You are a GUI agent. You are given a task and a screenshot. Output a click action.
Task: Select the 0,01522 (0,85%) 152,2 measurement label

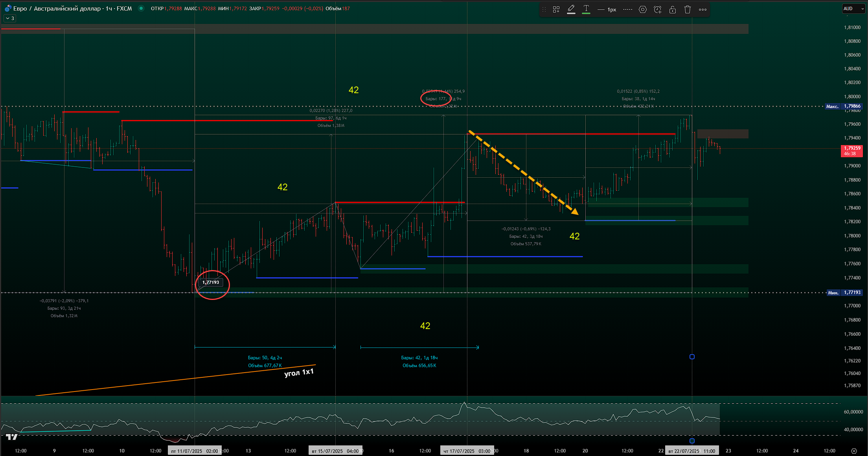pyautogui.click(x=638, y=91)
